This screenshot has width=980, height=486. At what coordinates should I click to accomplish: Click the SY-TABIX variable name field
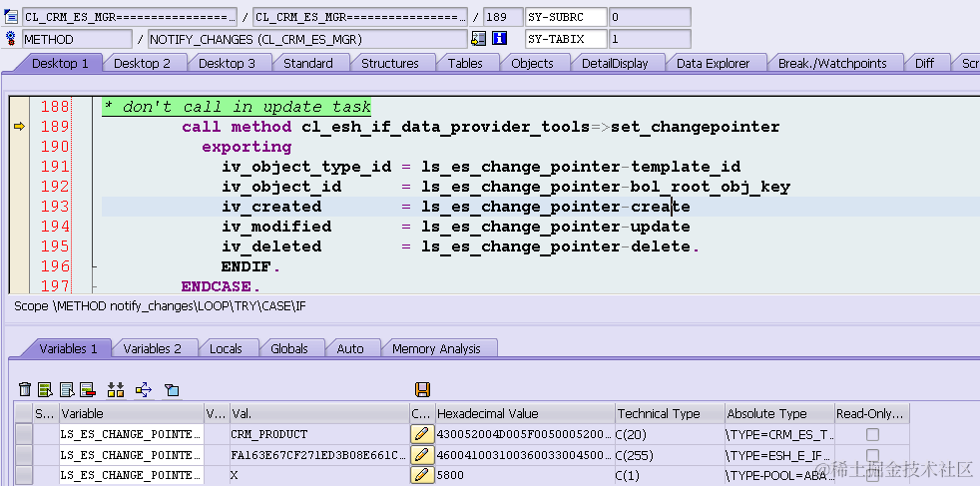tap(566, 39)
